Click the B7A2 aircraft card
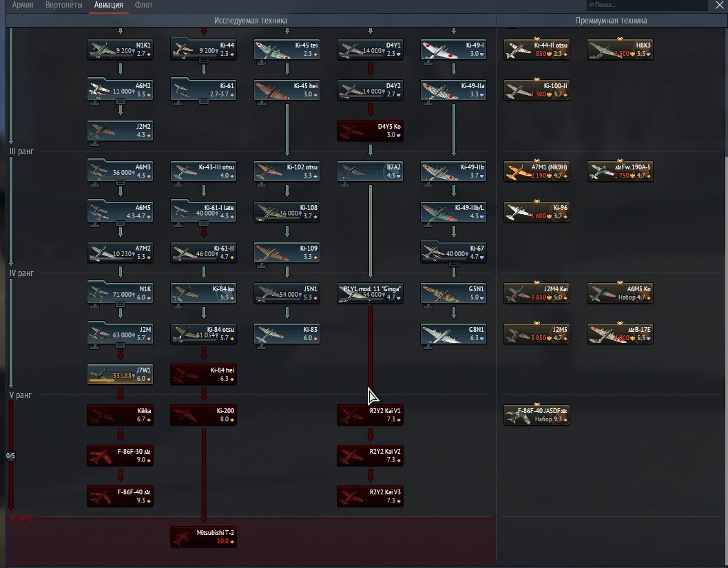 click(x=370, y=171)
